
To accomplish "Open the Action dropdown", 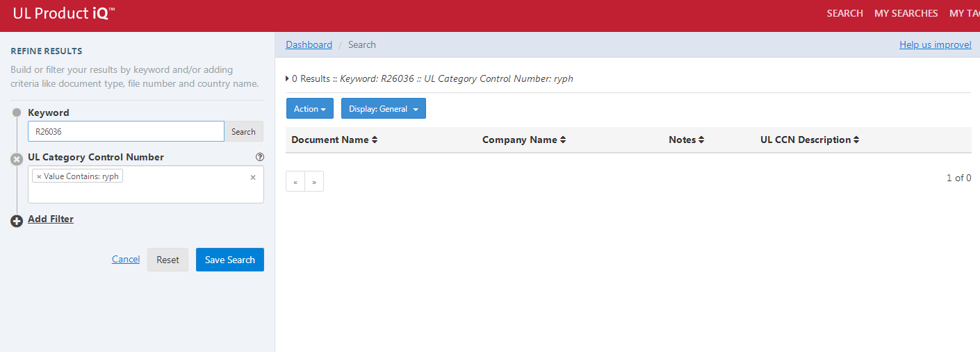I will tap(309, 109).
